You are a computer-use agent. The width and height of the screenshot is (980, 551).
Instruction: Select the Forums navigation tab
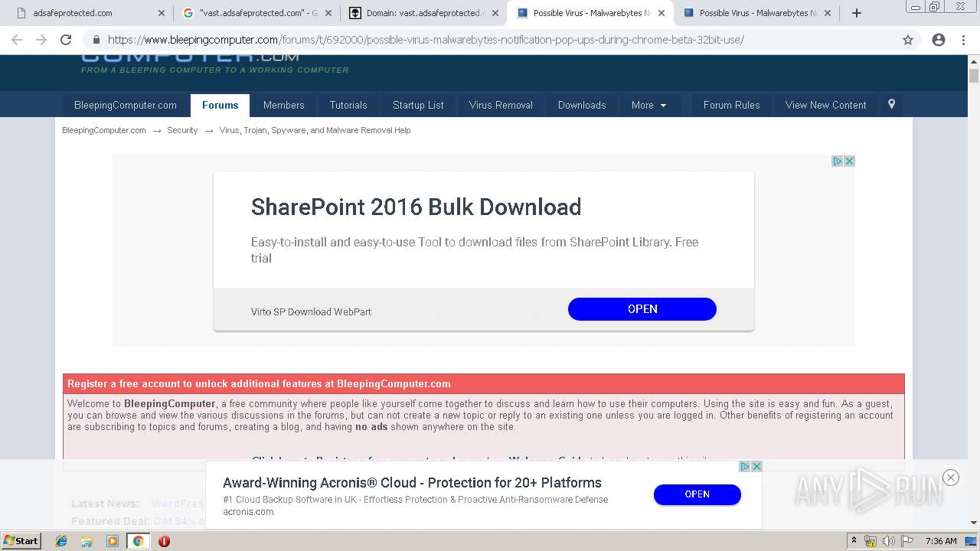(x=220, y=105)
